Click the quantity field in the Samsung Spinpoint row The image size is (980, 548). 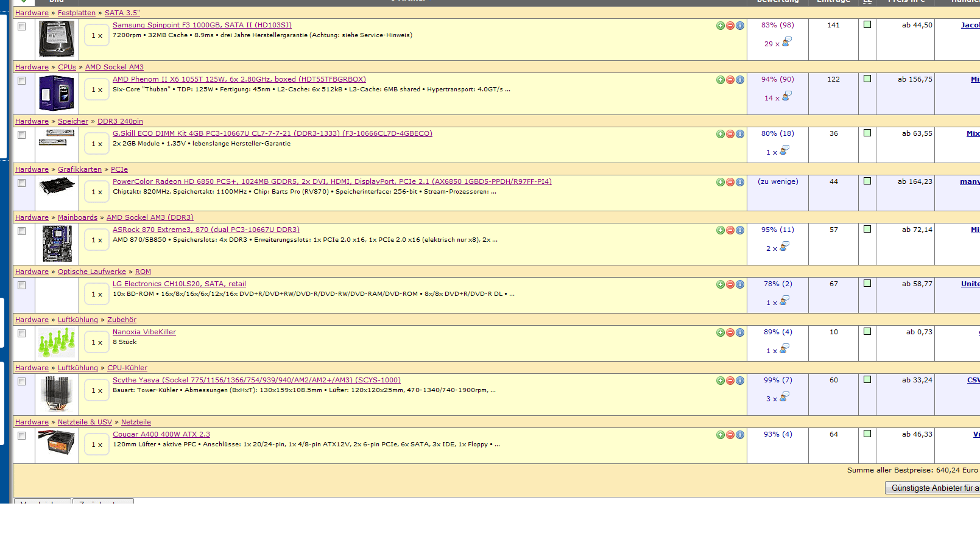(97, 35)
